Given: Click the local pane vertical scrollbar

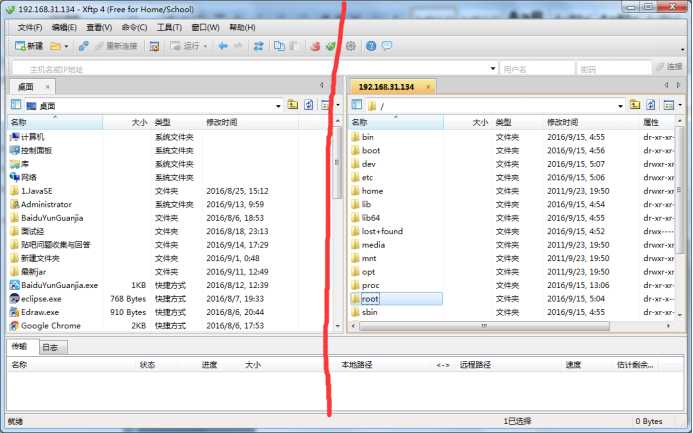Looking at the screenshot, I should [337, 163].
